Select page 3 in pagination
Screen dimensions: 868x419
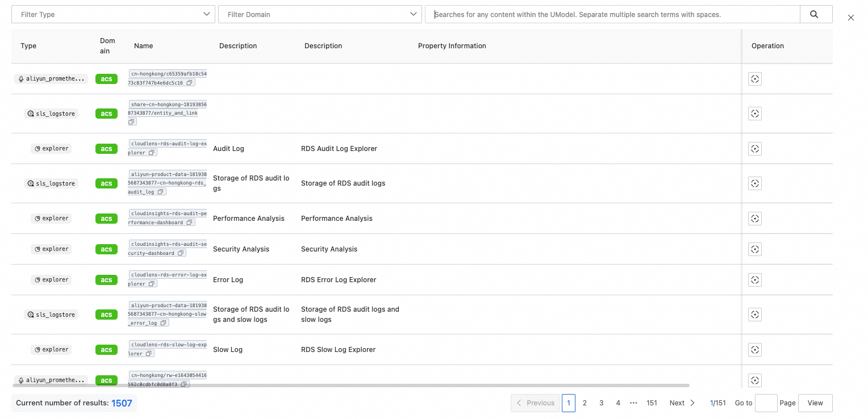coord(601,403)
